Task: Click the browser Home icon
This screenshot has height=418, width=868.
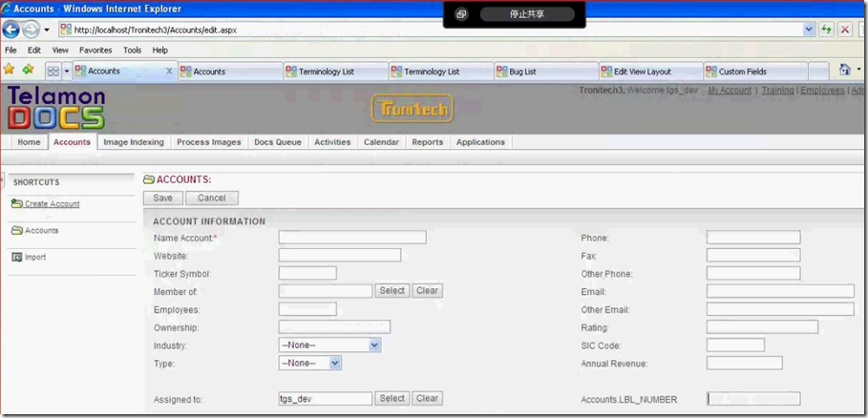Action: [x=844, y=70]
